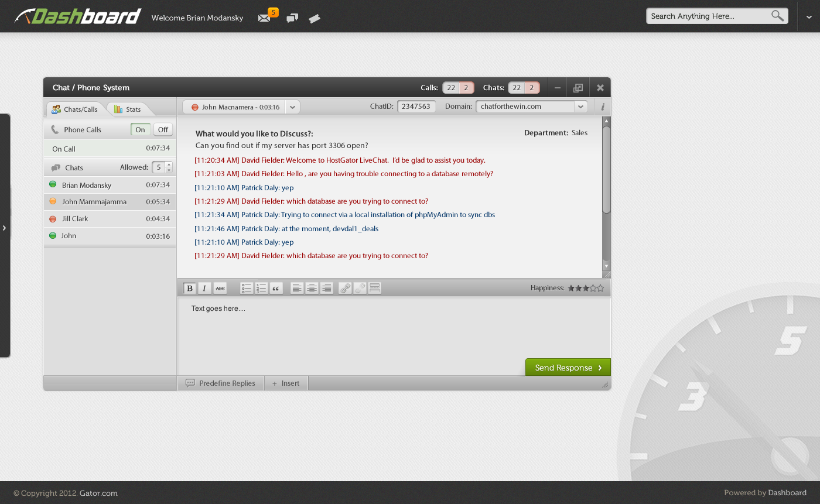This screenshot has width=820, height=504.
Task: Insert a numbered list
Action: click(261, 288)
